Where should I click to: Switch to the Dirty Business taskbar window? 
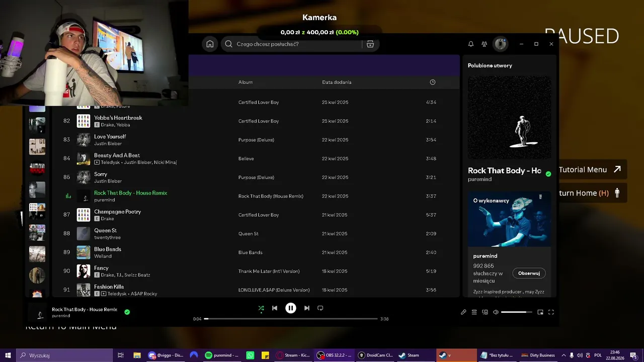[x=538, y=355]
